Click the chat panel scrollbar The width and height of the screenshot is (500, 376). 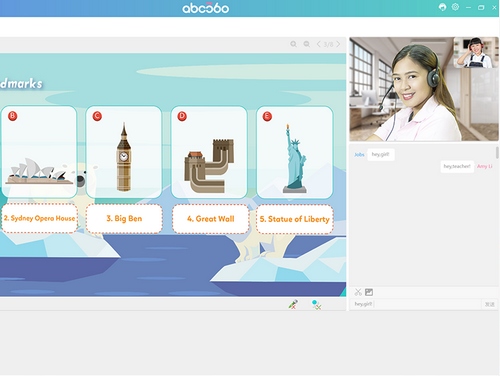(x=497, y=153)
